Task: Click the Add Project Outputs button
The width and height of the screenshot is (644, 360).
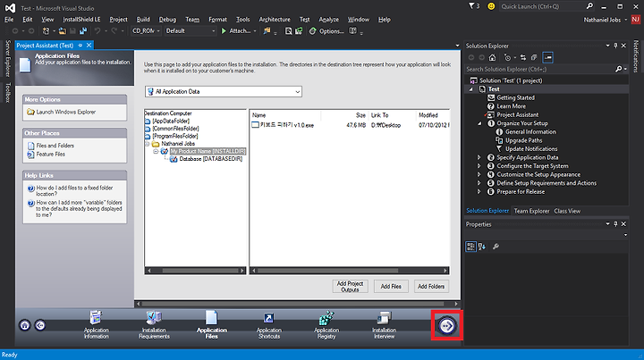Action: click(350, 286)
